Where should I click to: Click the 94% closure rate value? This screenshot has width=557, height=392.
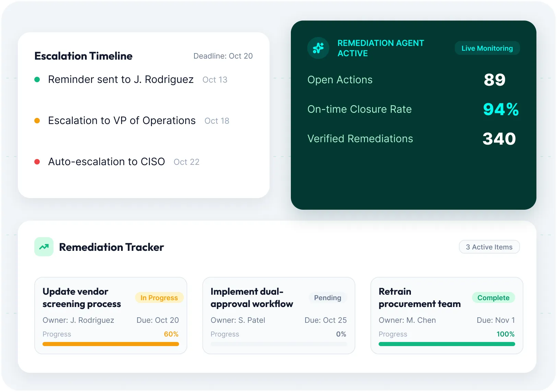point(501,109)
